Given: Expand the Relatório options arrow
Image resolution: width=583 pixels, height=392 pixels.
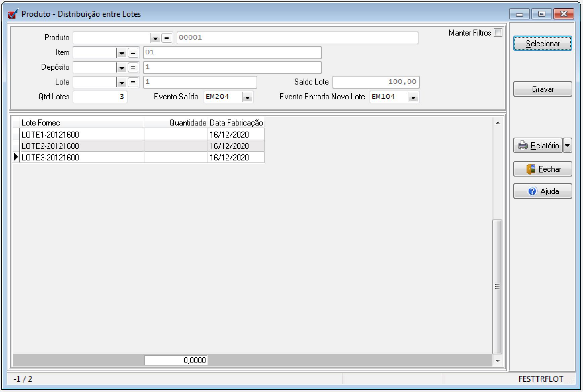Looking at the screenshot, I should (567, 146).
